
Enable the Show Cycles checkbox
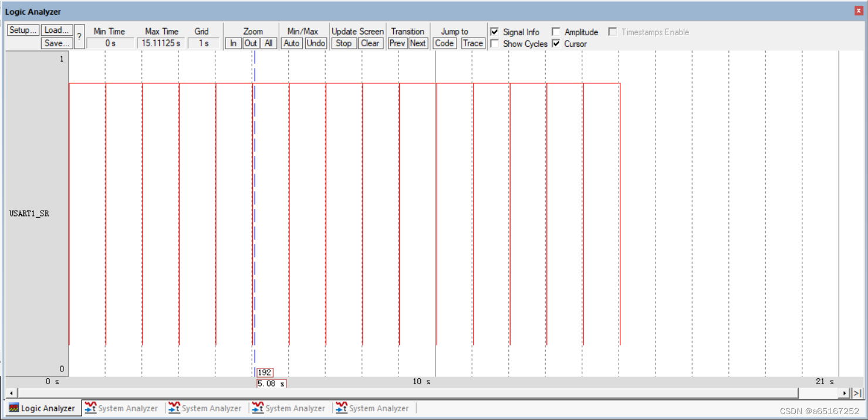tap(495, 43)
